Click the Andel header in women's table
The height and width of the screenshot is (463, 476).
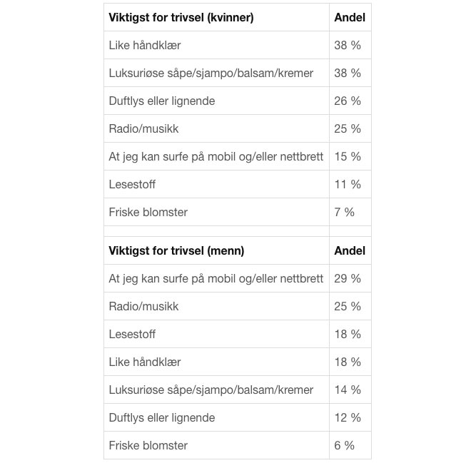350,17
